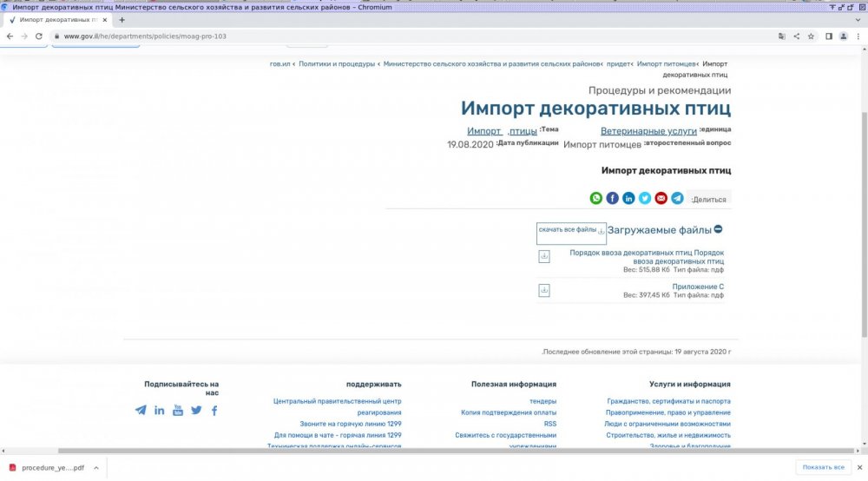Share page on Twitter icon
This screenshot has height=481, width=868.
pos(645,198)
